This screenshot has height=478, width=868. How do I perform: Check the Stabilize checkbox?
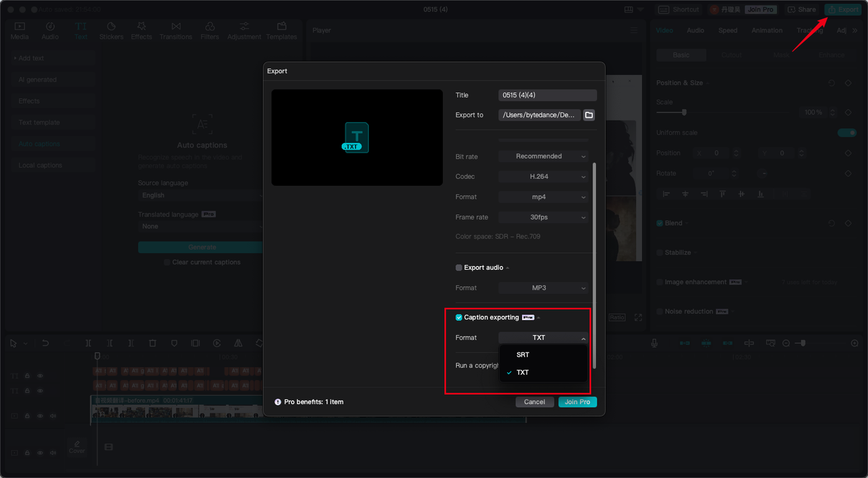[660, 253]
